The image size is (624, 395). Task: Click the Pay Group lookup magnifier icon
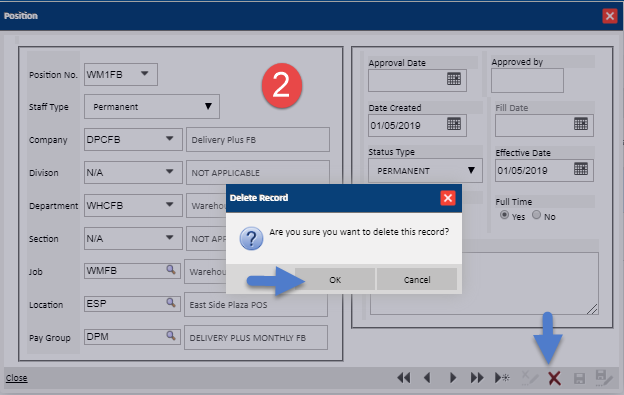tap(171, 336)
